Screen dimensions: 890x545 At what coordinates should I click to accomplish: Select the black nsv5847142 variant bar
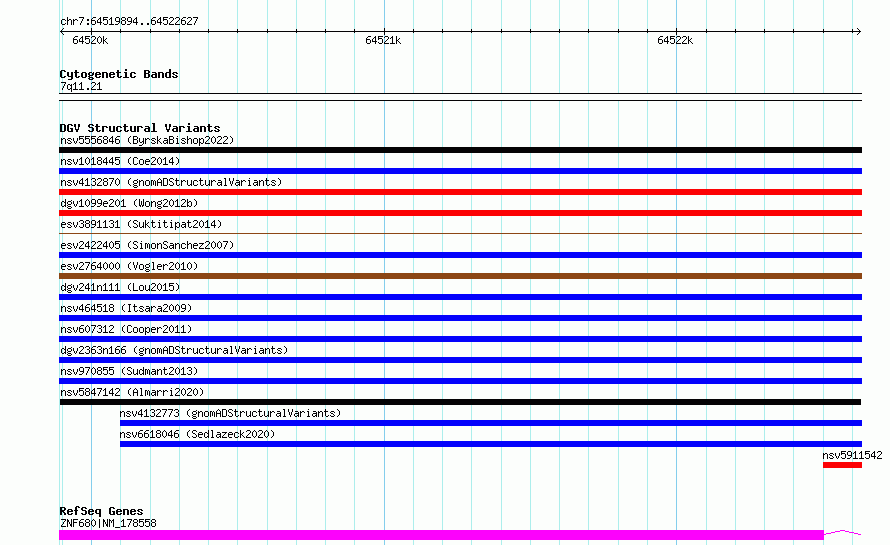(460, 402)
